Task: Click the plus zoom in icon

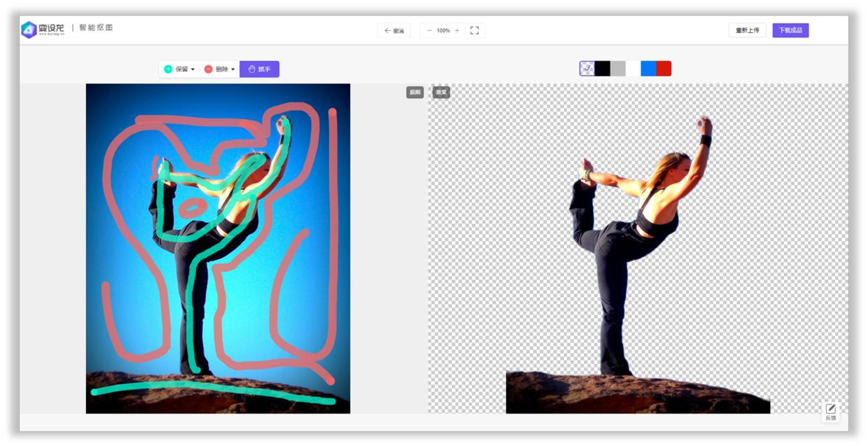Action: point(457,31)
